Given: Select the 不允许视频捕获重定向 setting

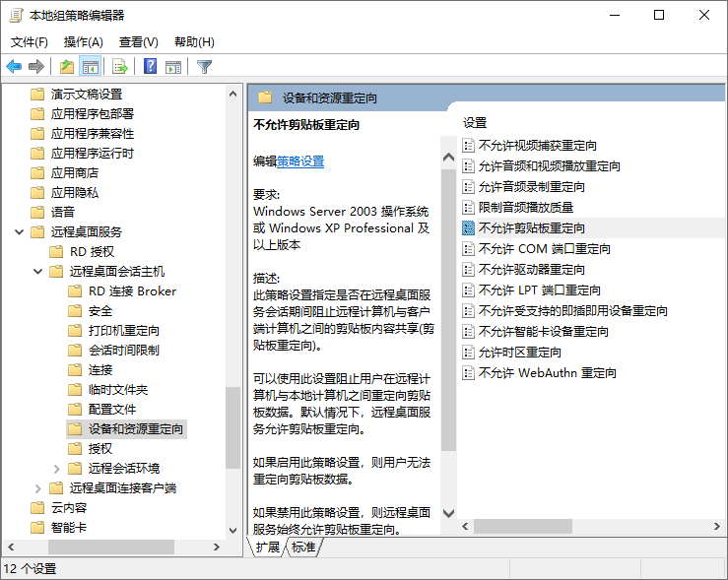Looking at the screenshot, I should (537, 146).
